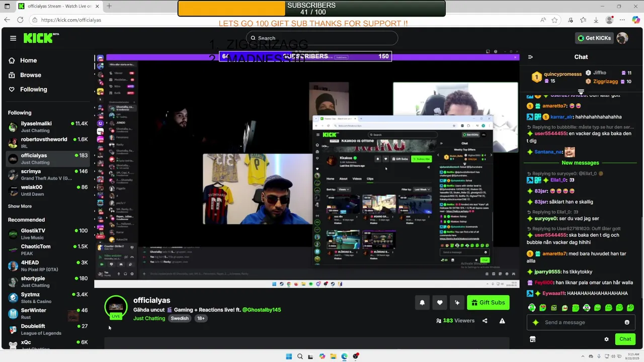This screenshot has width=644, height=362.
Task: Open the Kick profile avatar menu
Action: (622, 38)
